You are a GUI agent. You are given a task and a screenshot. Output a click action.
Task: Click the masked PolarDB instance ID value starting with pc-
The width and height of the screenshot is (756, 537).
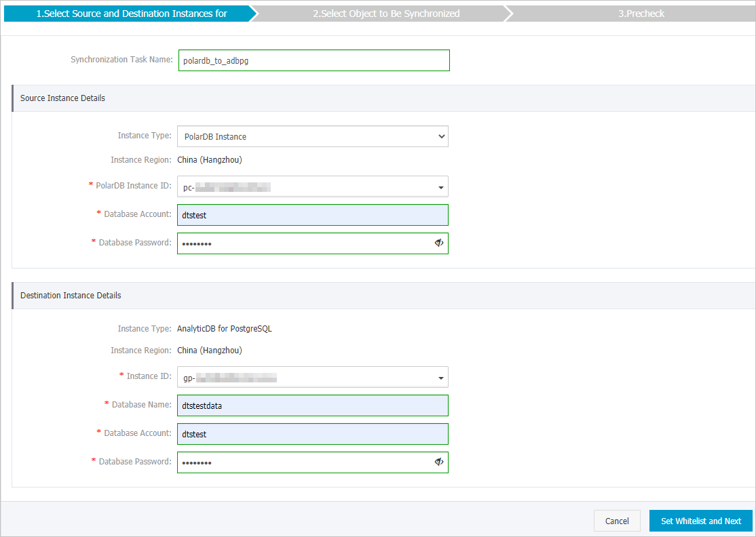tap(224, 186)
